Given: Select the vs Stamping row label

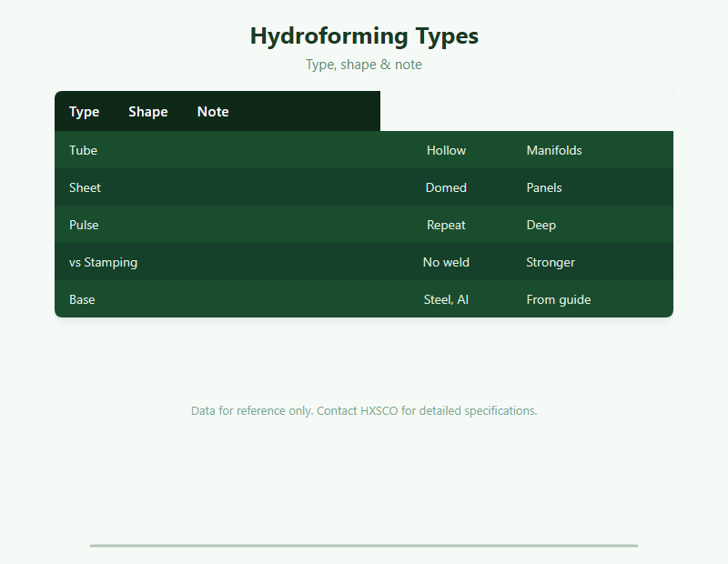Looking at the screenshot, I should [x=103, y=262].
